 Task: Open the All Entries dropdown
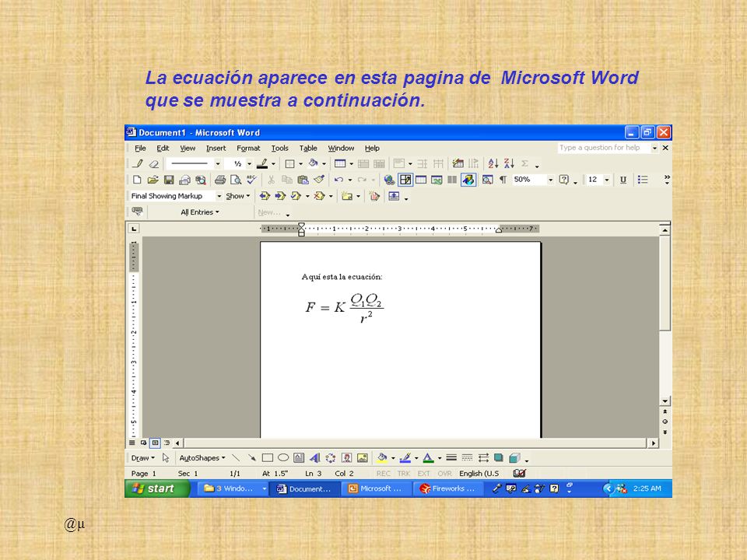200,212
